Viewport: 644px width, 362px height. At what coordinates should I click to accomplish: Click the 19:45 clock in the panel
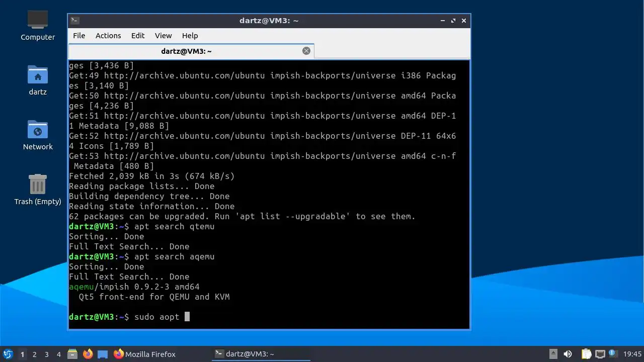pyautogui.click(x=632, y=354)
